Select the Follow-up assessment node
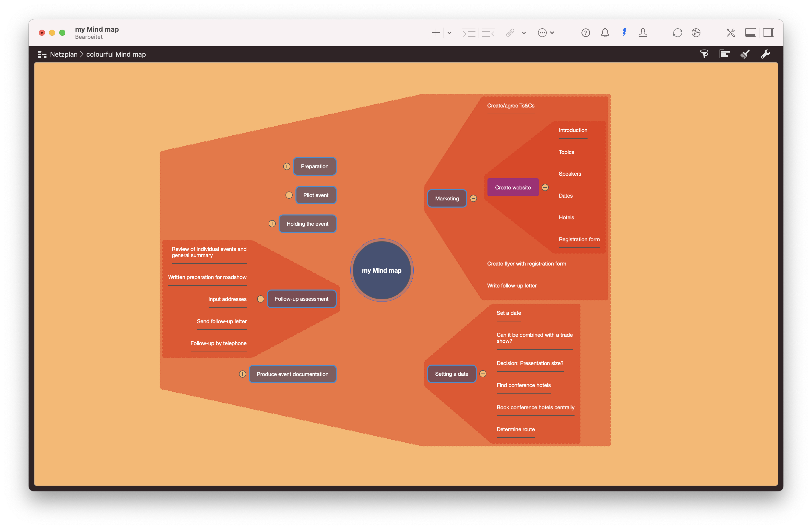Screen dimensions: 812x529 pos(302,299)
